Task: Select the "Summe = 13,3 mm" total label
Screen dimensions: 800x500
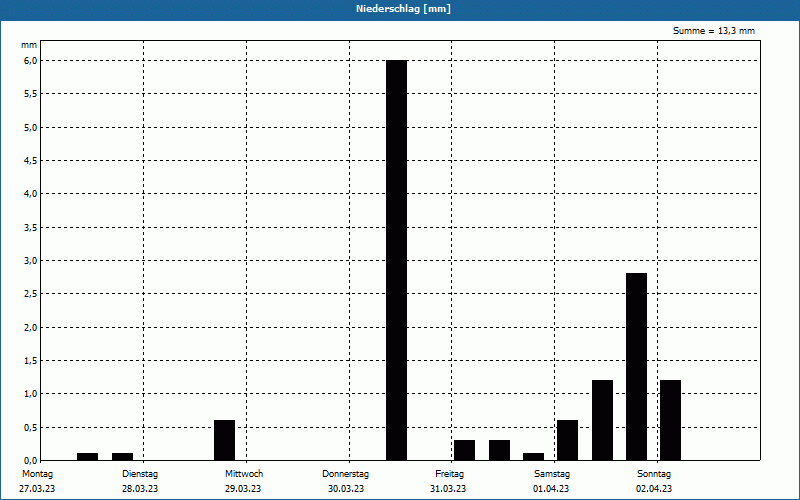Action: point(714,31)
